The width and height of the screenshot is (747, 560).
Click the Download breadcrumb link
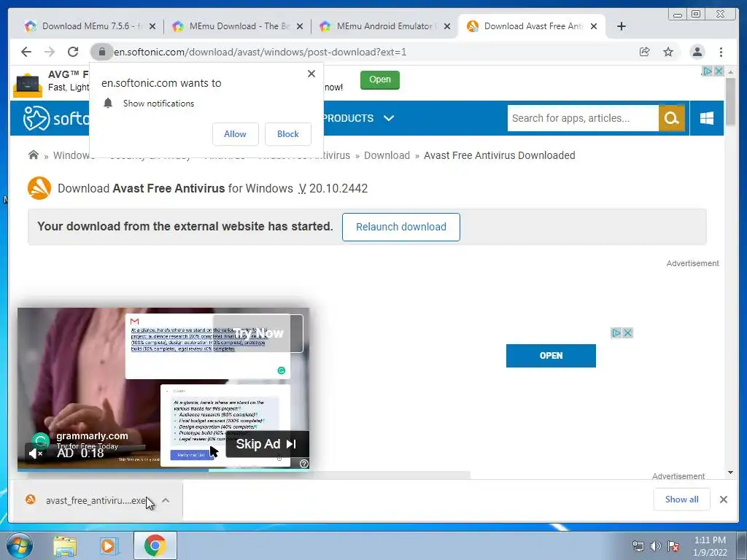point(387,155)
